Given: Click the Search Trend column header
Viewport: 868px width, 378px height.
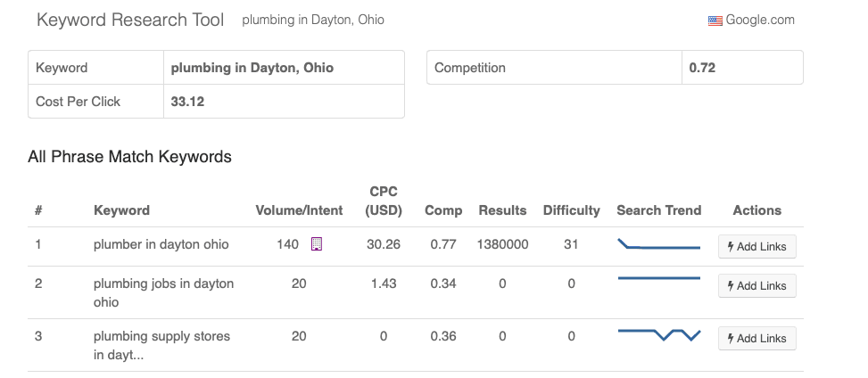Looking at the screenshot, I should (x=658, y=210).
